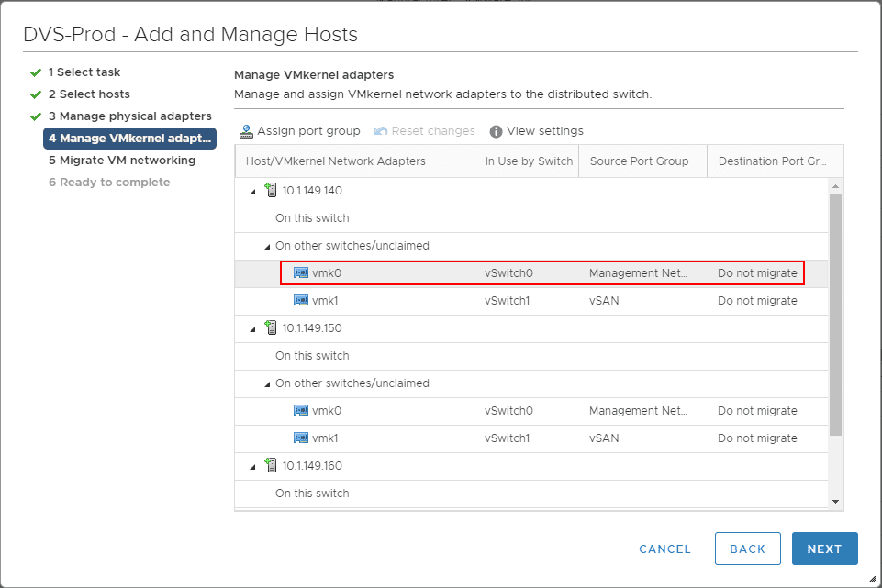The height and width of the screenshot is (588, 882).
Task: Click the NEXT button
Action: point(824,549)
